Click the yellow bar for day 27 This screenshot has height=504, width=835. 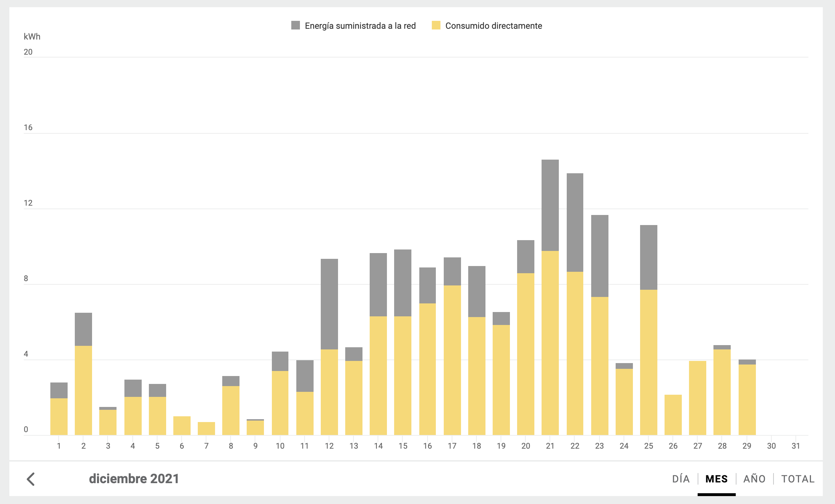click(698, 398)
